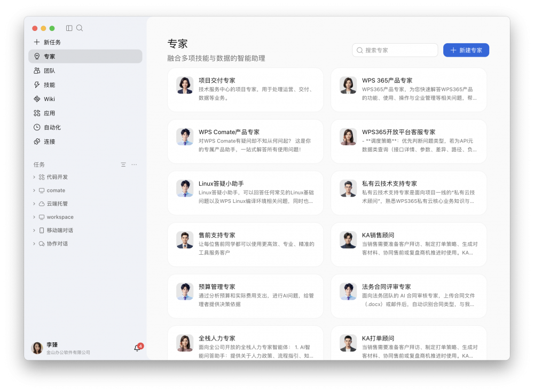The width and height of the screenshot is (534, 392).
Task: Click 李臻's profile avatar
Action: [37, 348]
